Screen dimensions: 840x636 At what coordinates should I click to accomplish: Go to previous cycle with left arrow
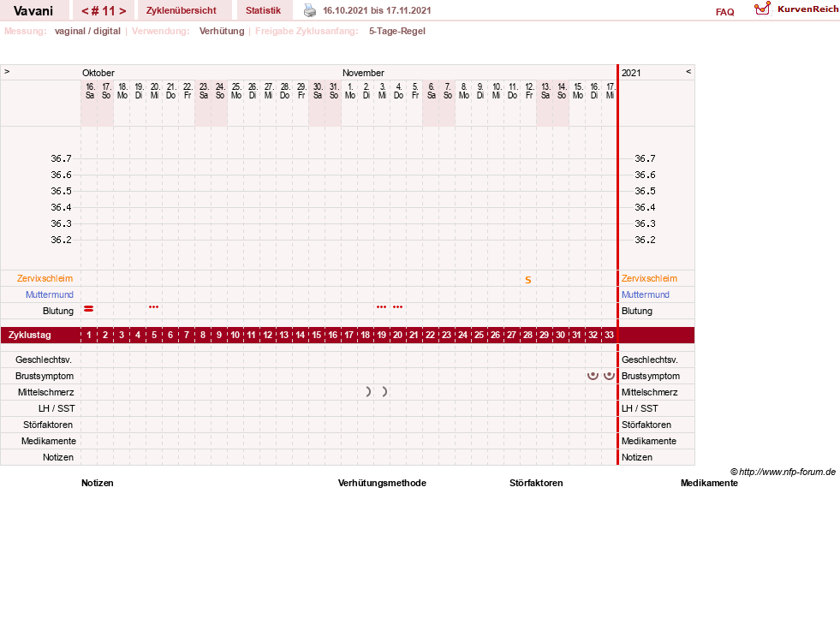pyautogui.click(x=85, y=11)
